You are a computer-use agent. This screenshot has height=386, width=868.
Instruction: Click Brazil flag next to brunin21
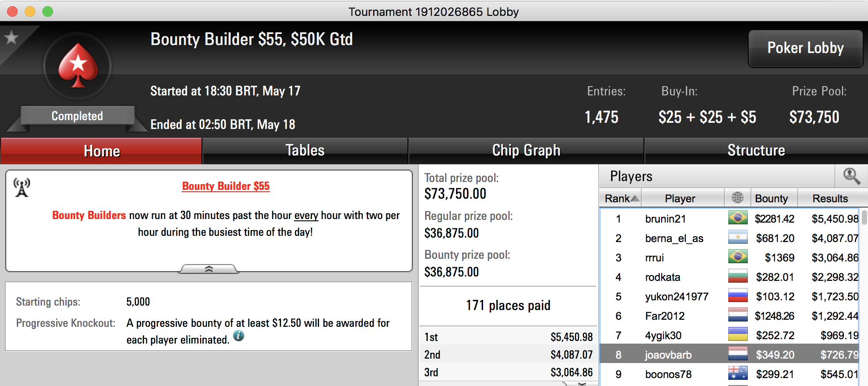pos(738,218)
